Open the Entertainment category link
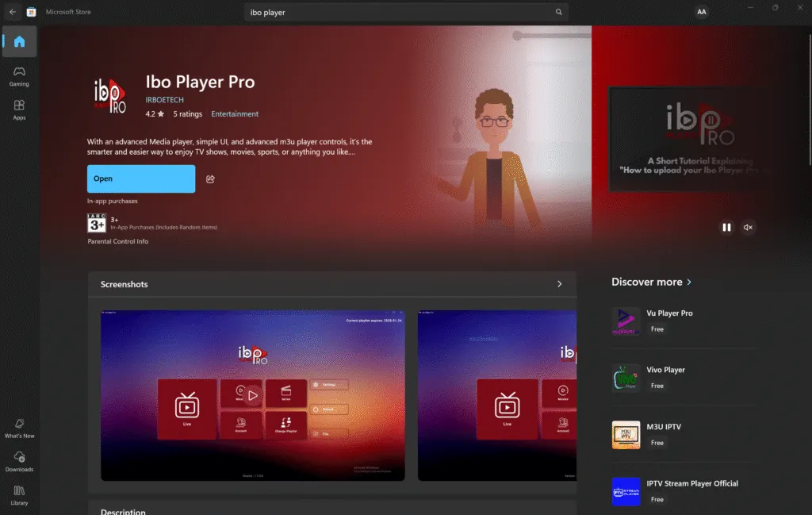 (235, 114)
